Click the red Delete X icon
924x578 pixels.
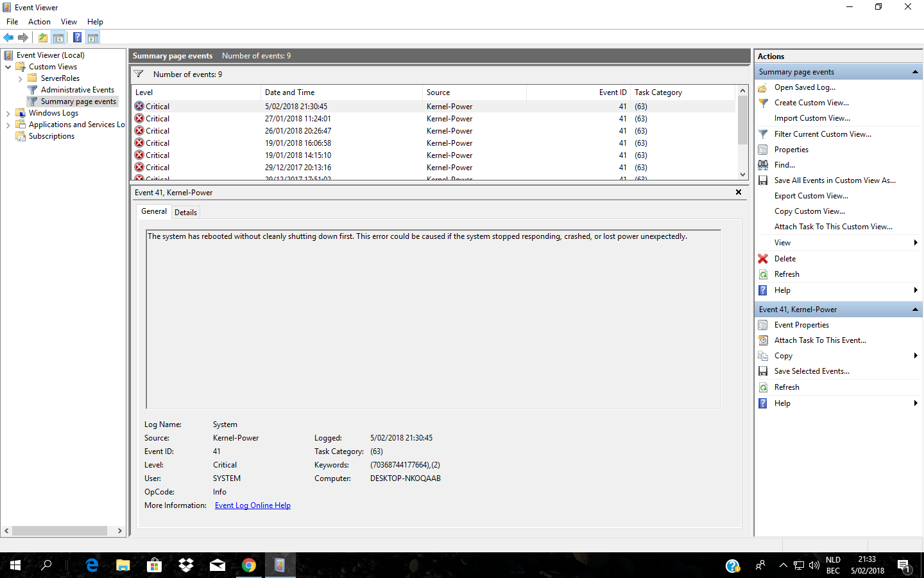tap(763, 259)
